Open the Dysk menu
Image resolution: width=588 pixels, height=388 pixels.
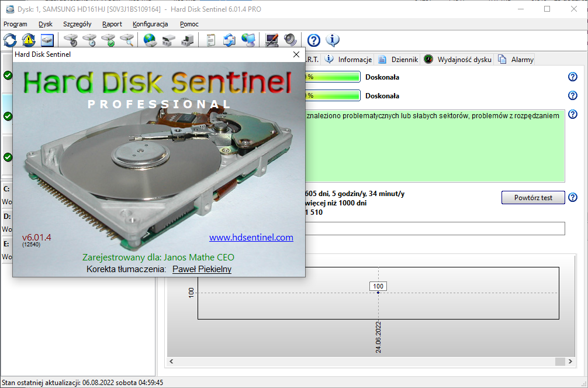coord(46,24)
